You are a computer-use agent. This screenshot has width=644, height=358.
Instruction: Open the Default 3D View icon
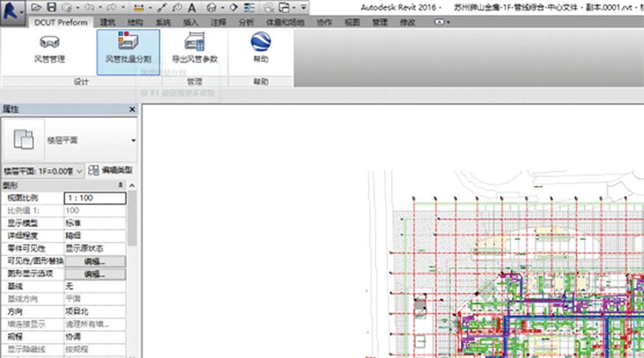pyautogui.click(x=212, y=8)
